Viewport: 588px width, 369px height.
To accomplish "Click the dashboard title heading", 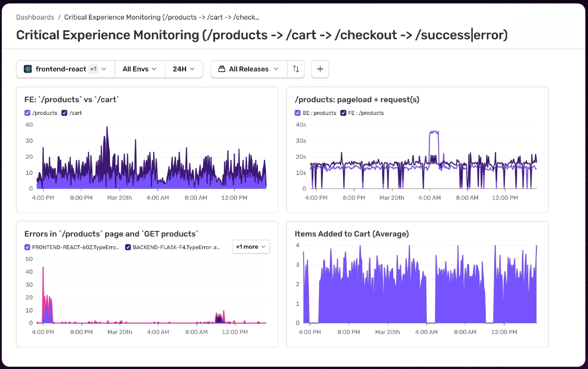I will 262,35.
